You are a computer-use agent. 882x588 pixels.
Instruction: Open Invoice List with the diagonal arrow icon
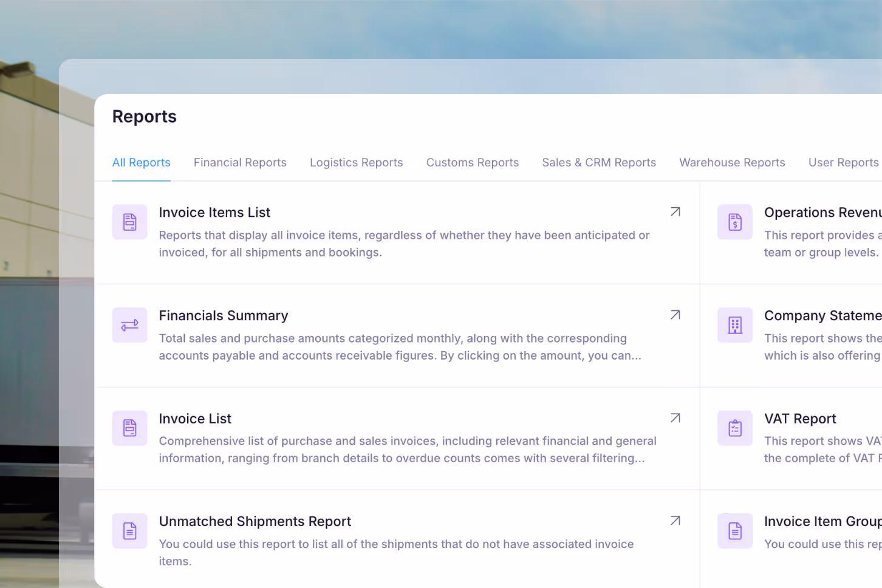click(x=675, y=418)
